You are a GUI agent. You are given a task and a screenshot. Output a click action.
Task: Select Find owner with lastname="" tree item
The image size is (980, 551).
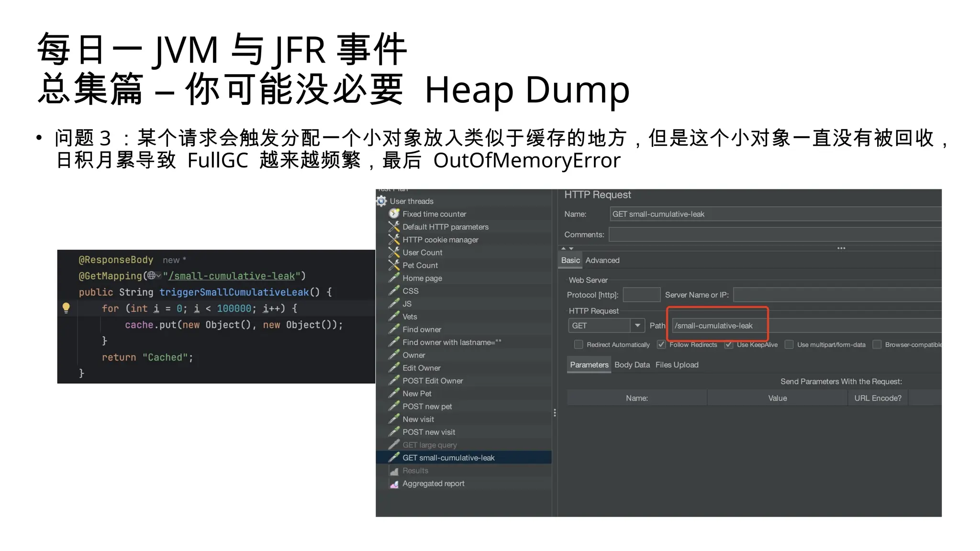pos(452,342)
